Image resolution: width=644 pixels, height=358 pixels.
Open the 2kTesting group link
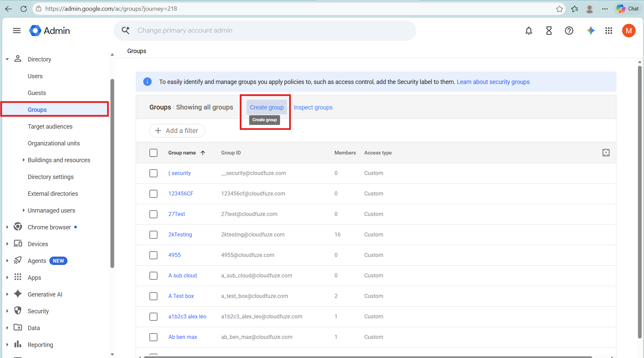(x=180, y=235)
